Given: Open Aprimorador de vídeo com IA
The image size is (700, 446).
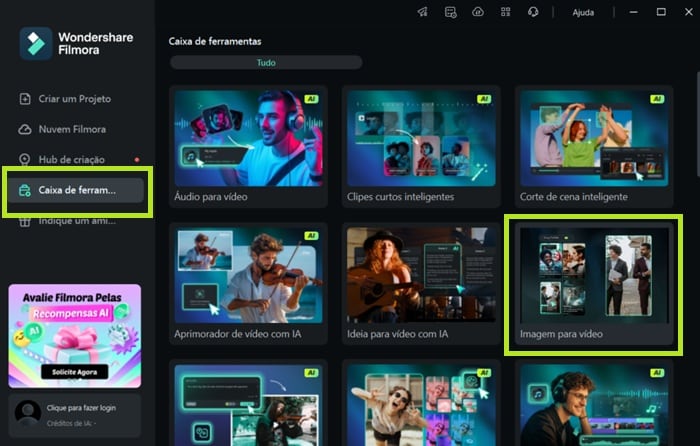Looking at the screenshot, I should [x=248, y=283].
